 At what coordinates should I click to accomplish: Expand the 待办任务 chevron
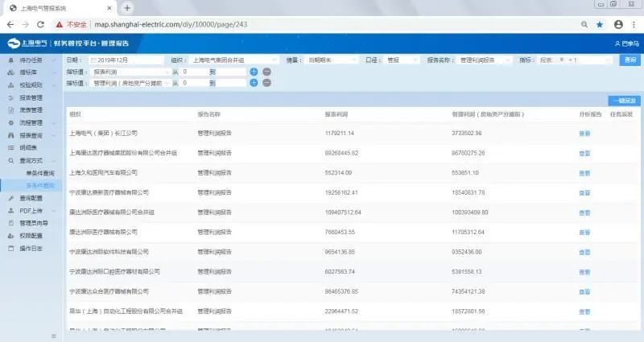pyautogui.click(x=54, y=60)
